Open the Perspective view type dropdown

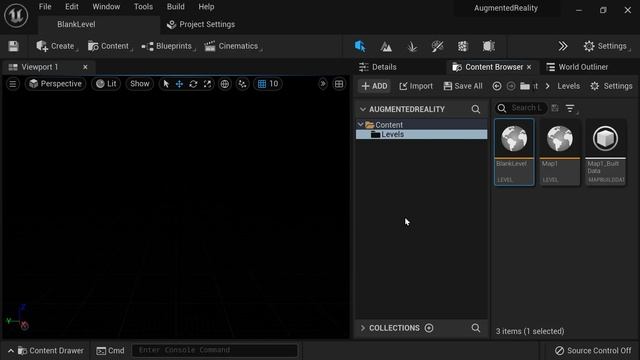[x=56, y=84]
